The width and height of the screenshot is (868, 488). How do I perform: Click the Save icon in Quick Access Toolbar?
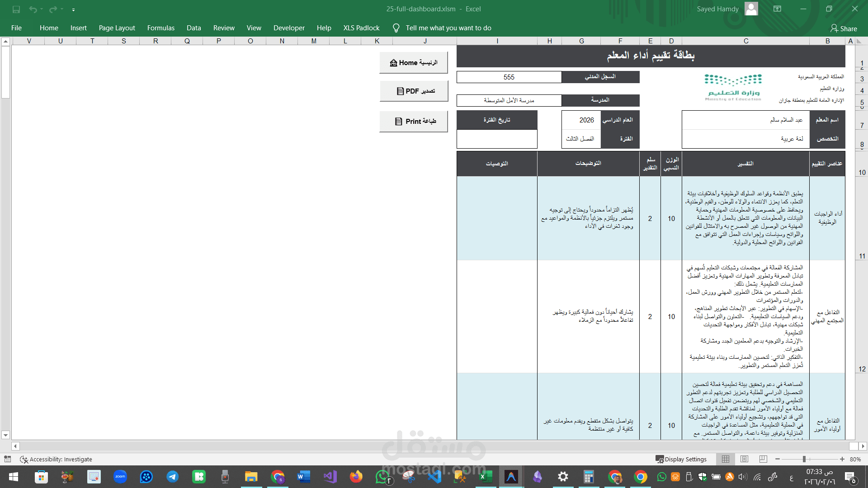[16, 9]
